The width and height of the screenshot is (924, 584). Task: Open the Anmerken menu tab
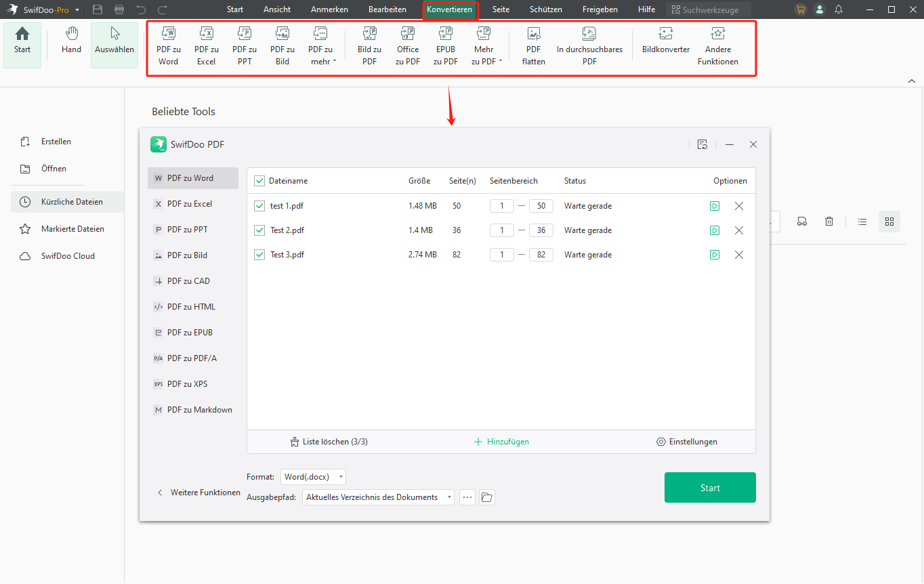(329, 9)
